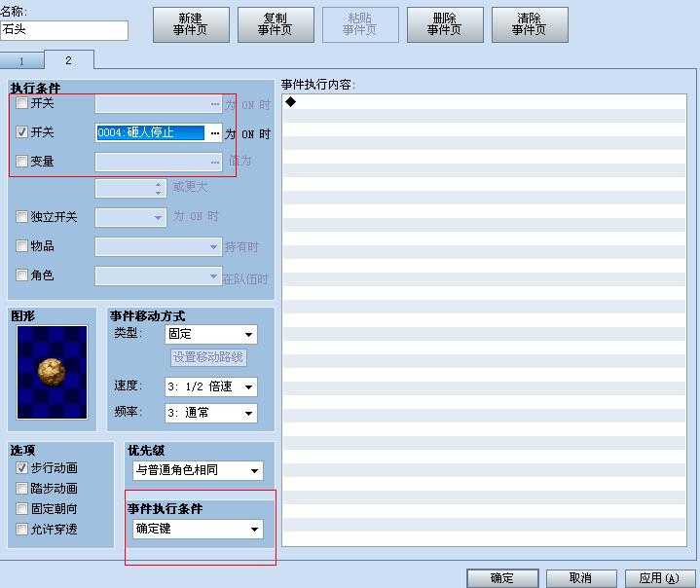Click the 设置移动路线 button
Image resolution: width=700 pixels, height=588 pixels.
click(x=208, y=357)
